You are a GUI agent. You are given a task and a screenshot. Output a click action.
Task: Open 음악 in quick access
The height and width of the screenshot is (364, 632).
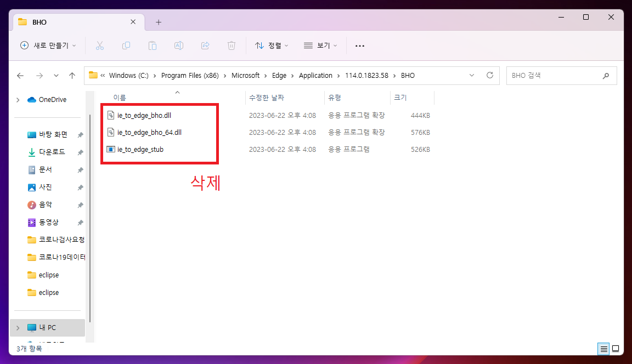click(45, 205)
